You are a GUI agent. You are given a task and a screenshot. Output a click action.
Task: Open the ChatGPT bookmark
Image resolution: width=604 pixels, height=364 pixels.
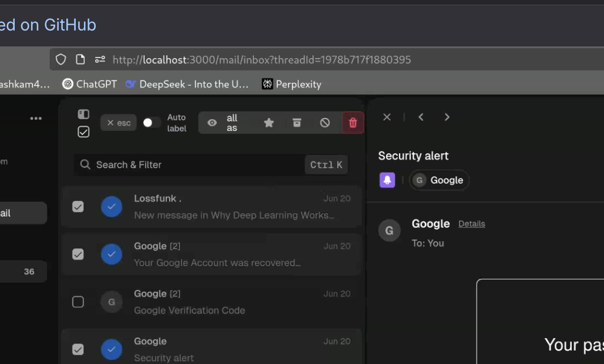(90, 84)
